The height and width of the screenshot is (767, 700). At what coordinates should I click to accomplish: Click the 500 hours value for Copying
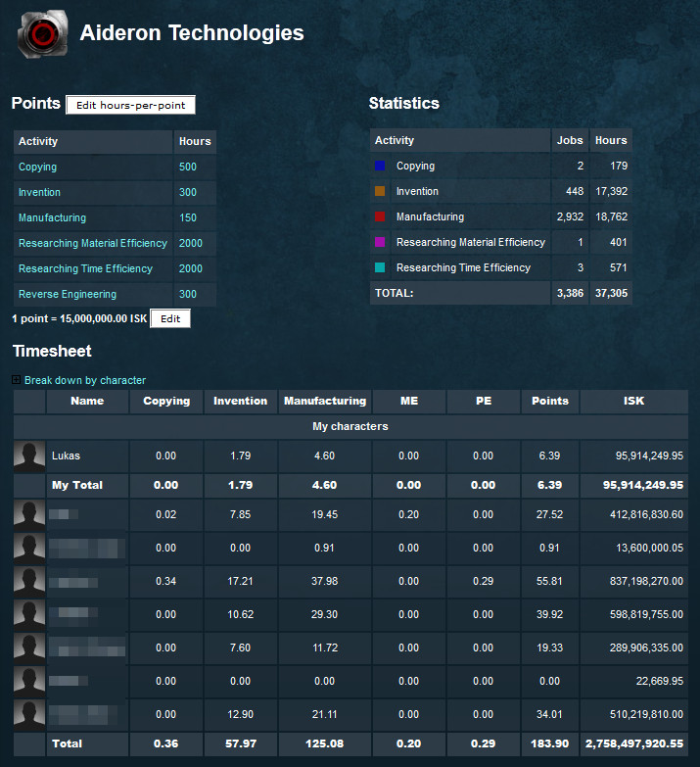188,167
